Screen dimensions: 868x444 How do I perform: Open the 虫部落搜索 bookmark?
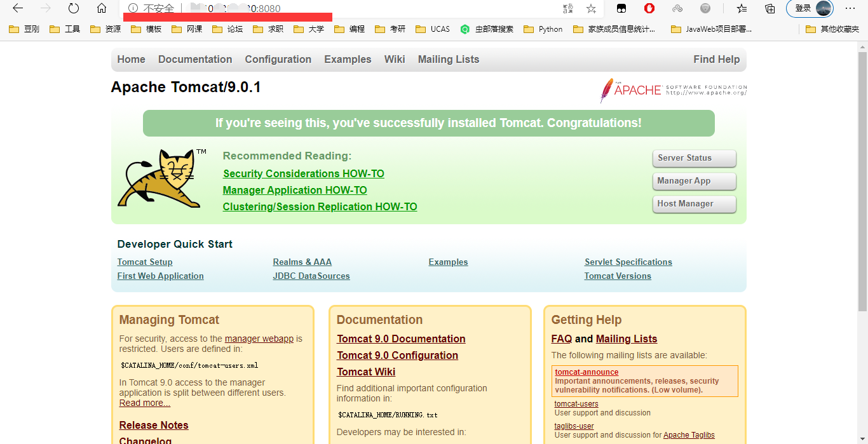[487, 29]
